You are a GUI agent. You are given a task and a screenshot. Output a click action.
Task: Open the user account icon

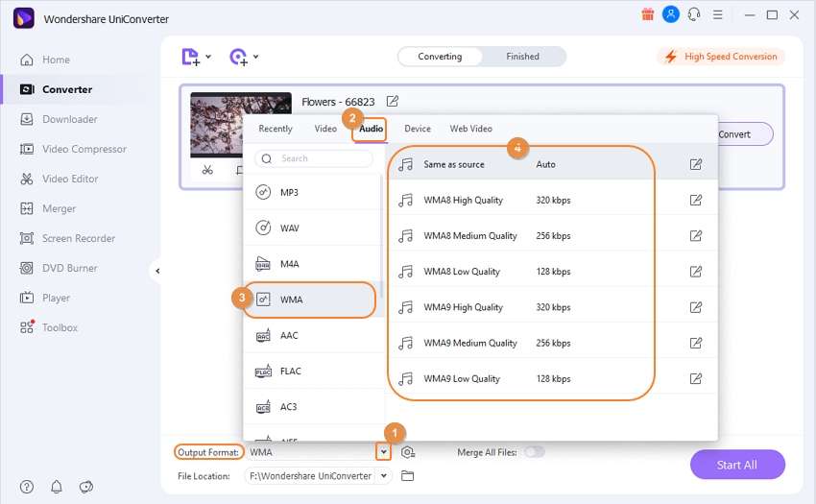tap(671, 14)
